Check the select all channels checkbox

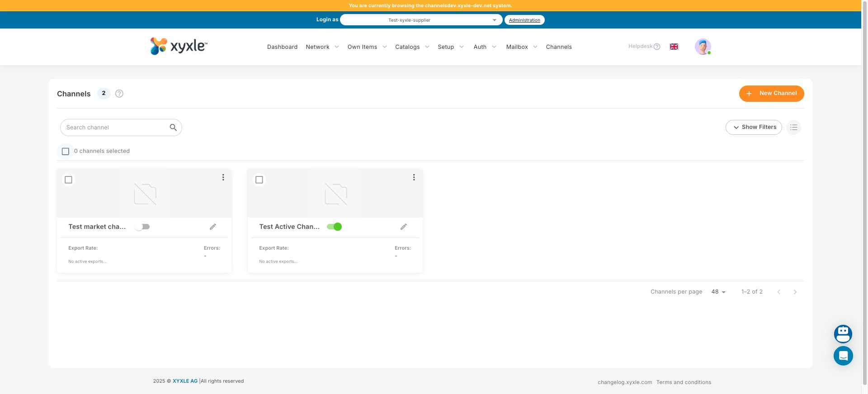click(66, 152)
